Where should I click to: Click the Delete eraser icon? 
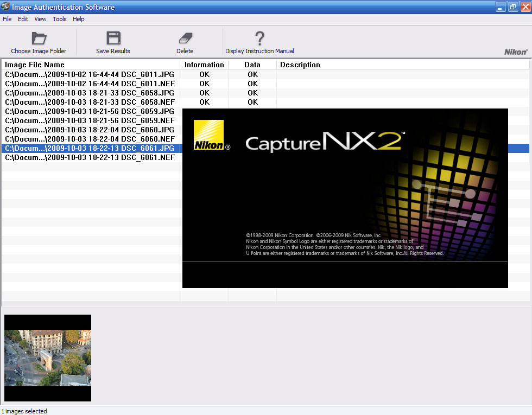(185, 39)
